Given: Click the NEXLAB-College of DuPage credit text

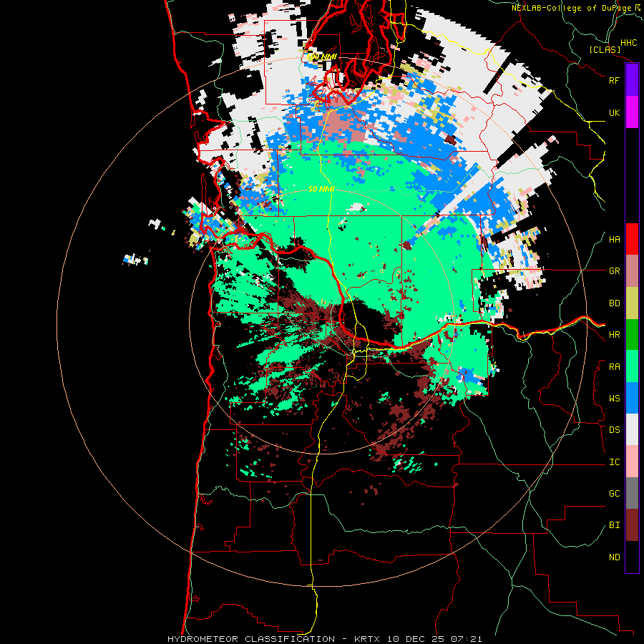Looking at the screenshot, I should [571, 8].
